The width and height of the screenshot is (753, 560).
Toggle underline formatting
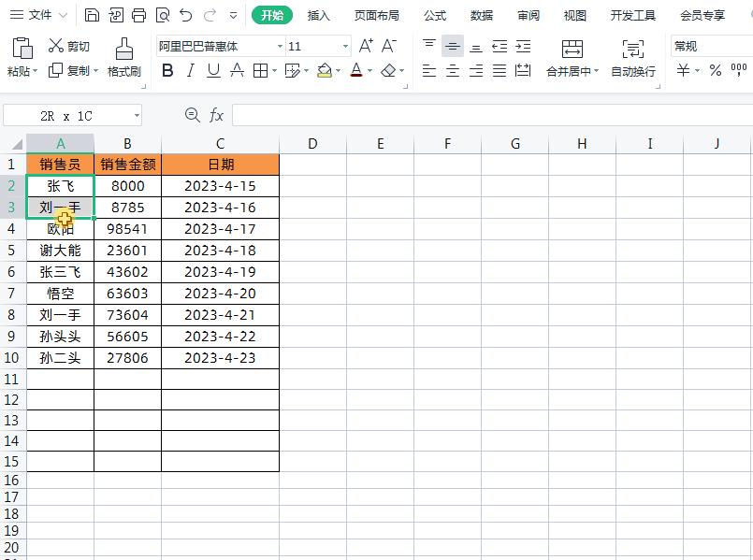pyautogui.click(x=212, y=70)
